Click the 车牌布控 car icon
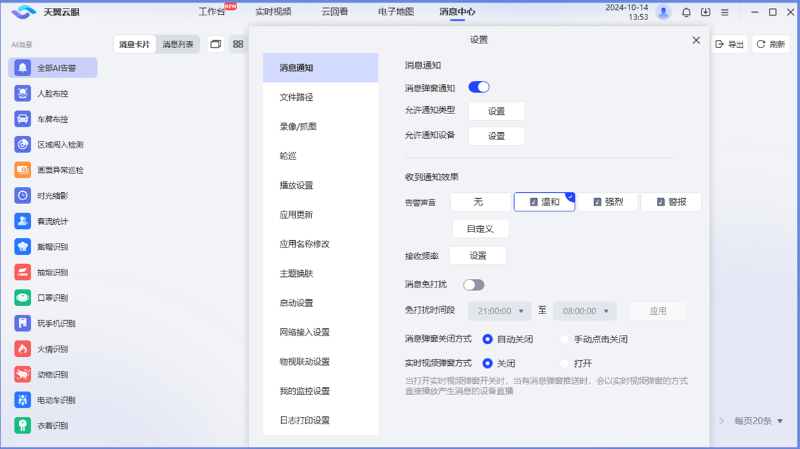This screenshot has width=800, height=449. coord(22,119)
